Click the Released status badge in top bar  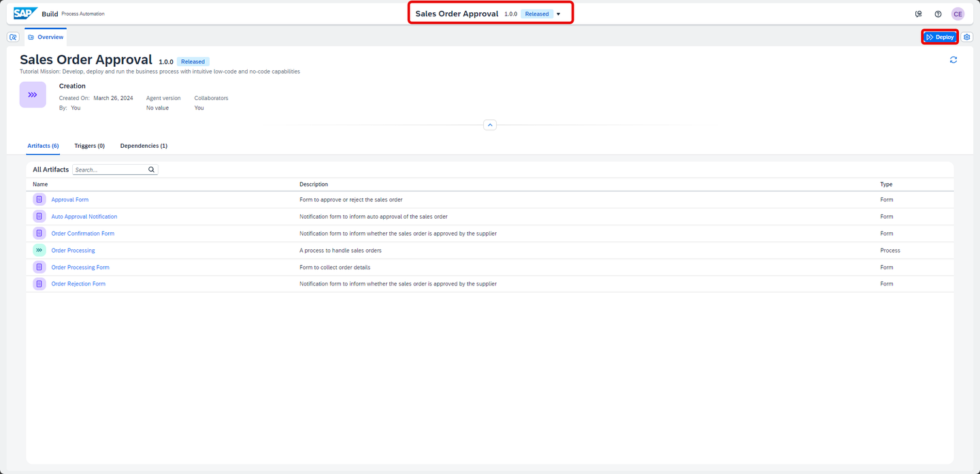[537, 14]
